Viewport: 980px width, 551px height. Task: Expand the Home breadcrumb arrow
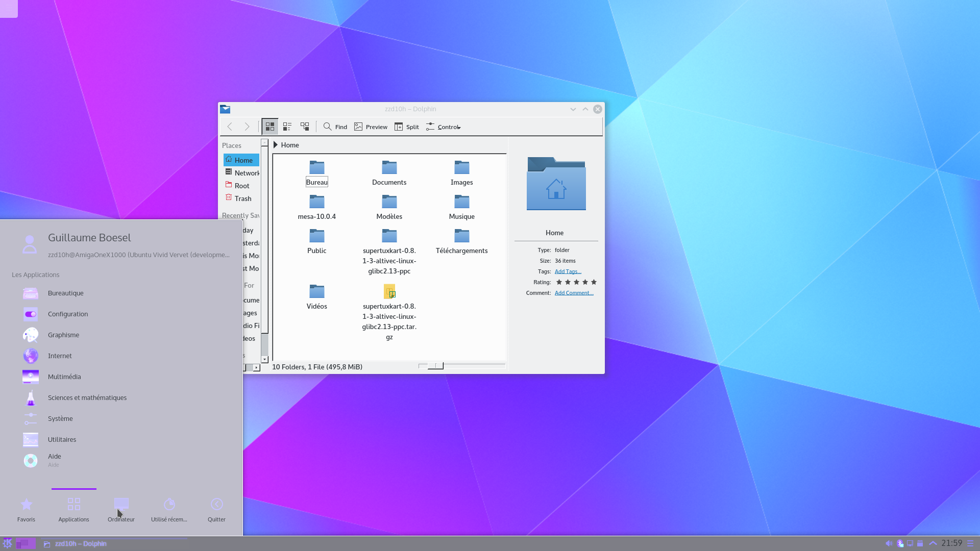276,145
